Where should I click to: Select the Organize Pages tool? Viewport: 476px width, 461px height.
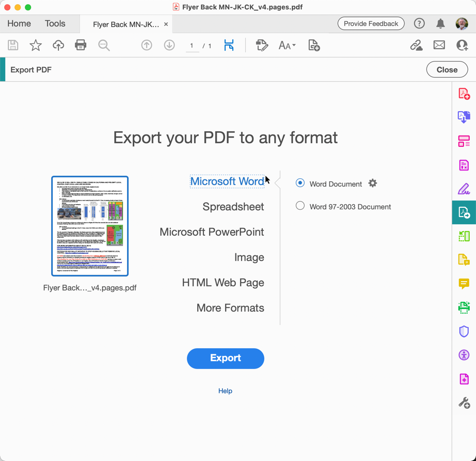tap(463, 141)
